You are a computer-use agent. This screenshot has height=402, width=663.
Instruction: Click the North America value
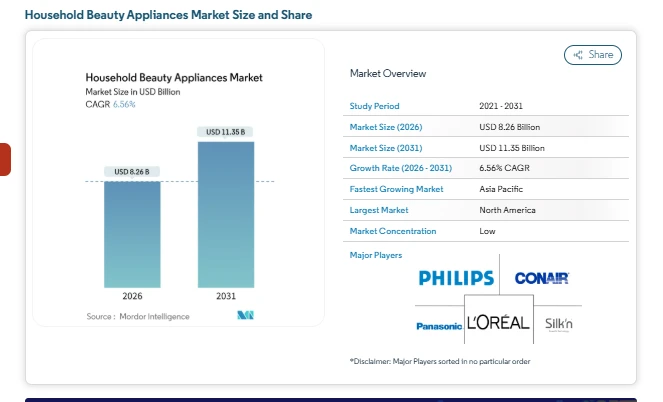(x=507, y=210)
